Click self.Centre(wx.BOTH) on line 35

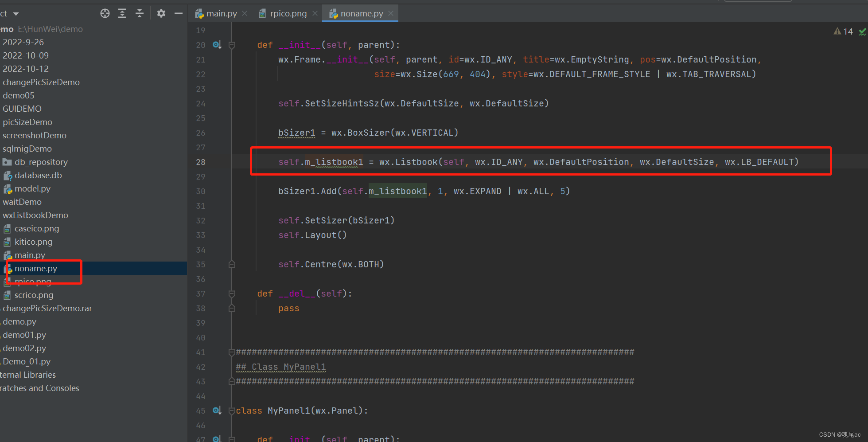coord(331,264)
